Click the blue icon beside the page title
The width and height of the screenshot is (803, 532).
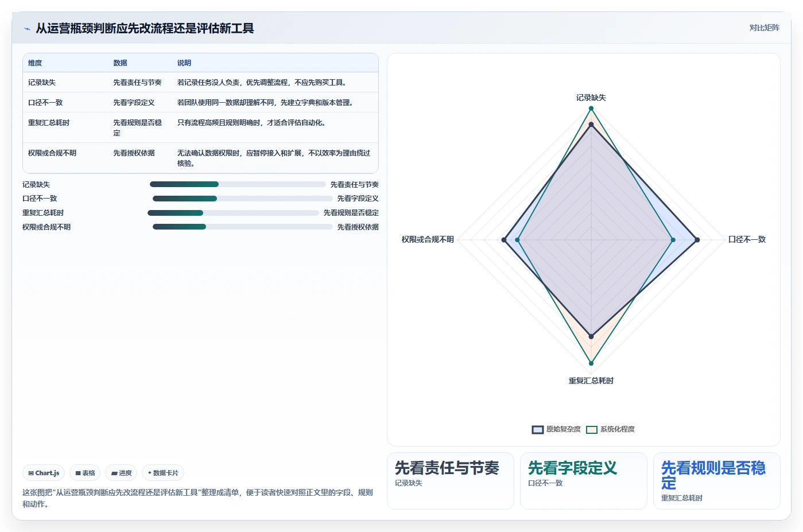(x=27, y=29)
